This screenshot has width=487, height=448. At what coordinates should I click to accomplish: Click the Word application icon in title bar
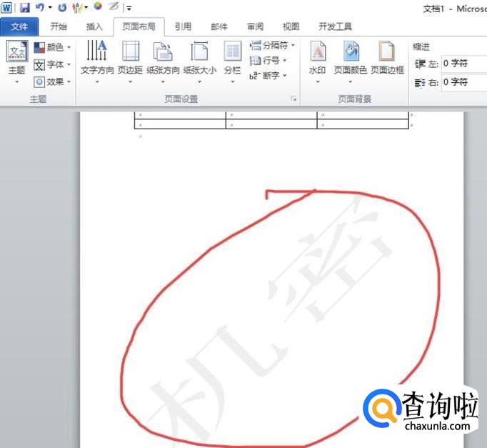[6, 7]
